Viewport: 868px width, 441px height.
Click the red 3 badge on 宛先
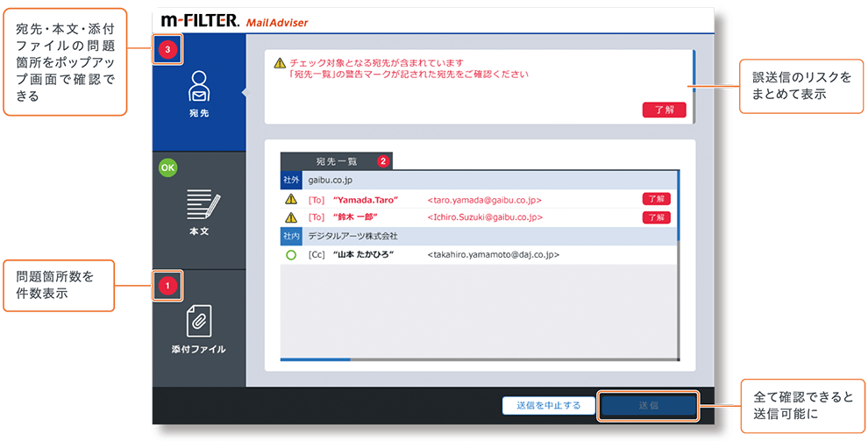tap(167, 49)
